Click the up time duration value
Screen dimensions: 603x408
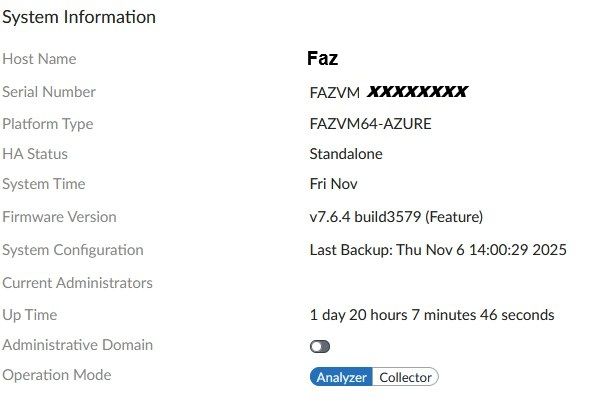click(432, 315)
